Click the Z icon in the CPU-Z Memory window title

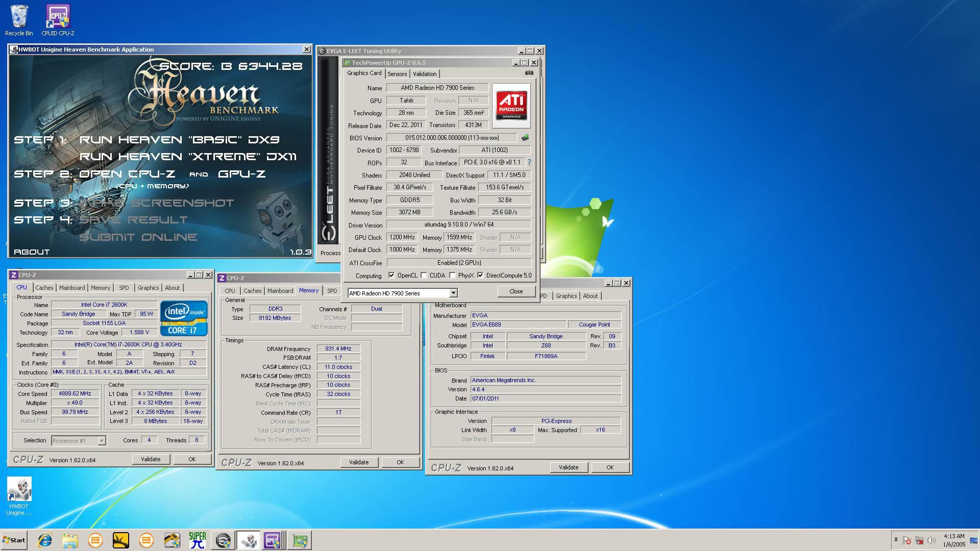[222, 278]
